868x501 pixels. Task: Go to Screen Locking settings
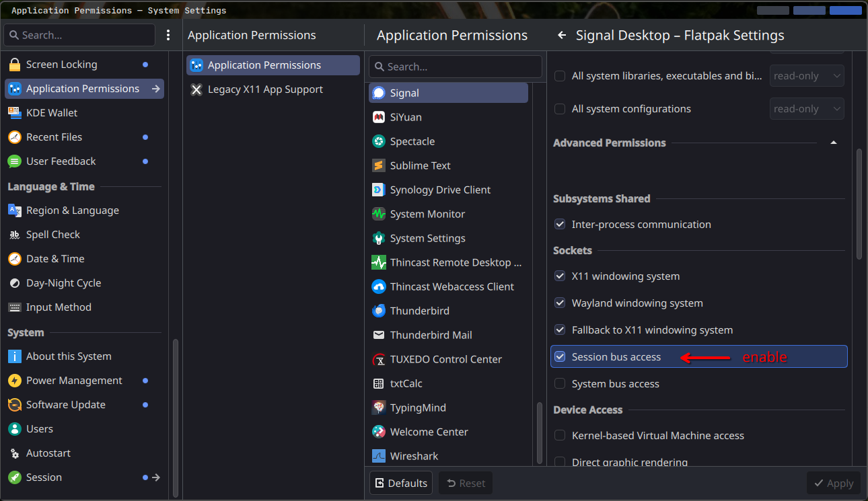pos(61,65)
